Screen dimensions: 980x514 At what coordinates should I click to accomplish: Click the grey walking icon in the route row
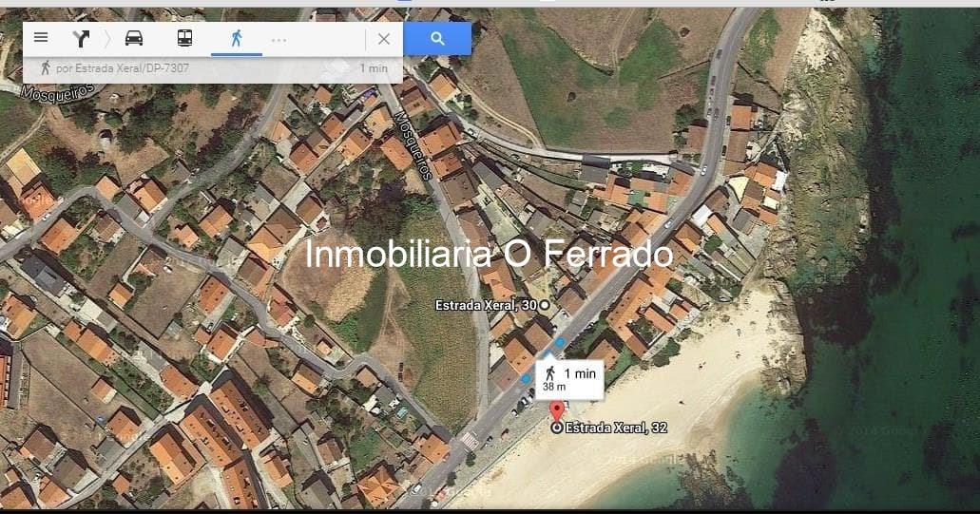[45, 68]
